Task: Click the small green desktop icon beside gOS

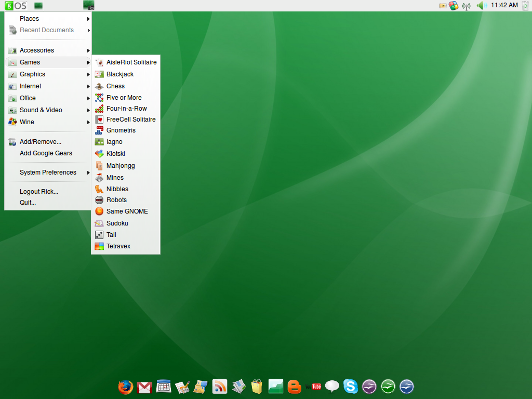Action: pos(38,5)
